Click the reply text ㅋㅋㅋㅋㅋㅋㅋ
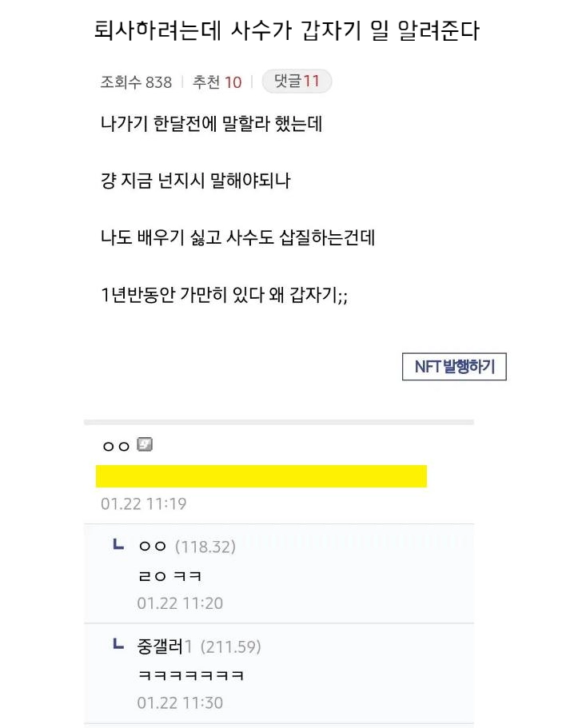This screenshot has height=728, width=574. [x=191, y=675]
